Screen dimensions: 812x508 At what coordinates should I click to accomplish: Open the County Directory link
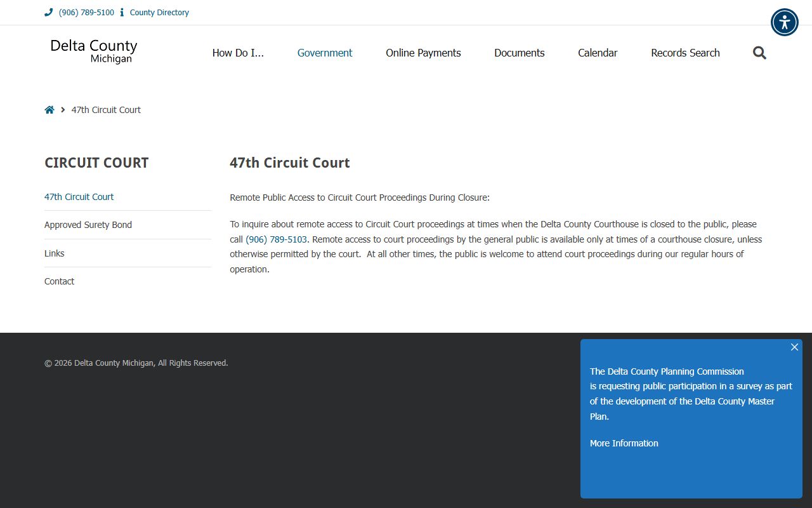click(x=159, y=12)
